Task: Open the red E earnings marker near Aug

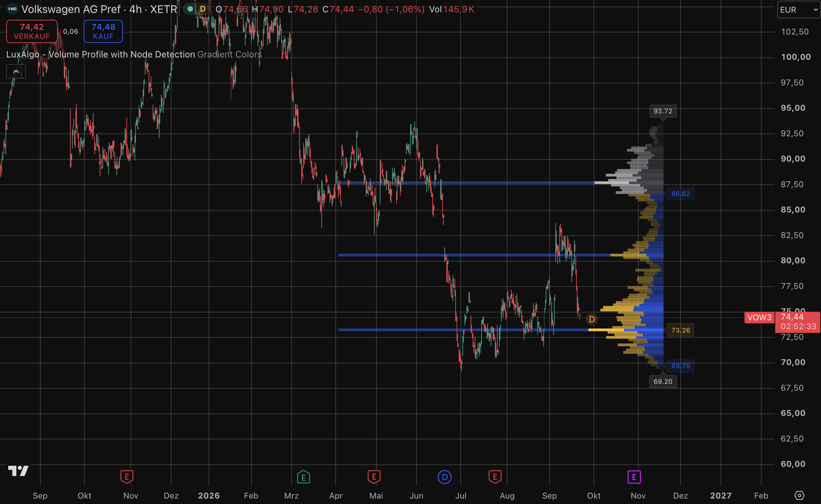Action: point(495,477)
